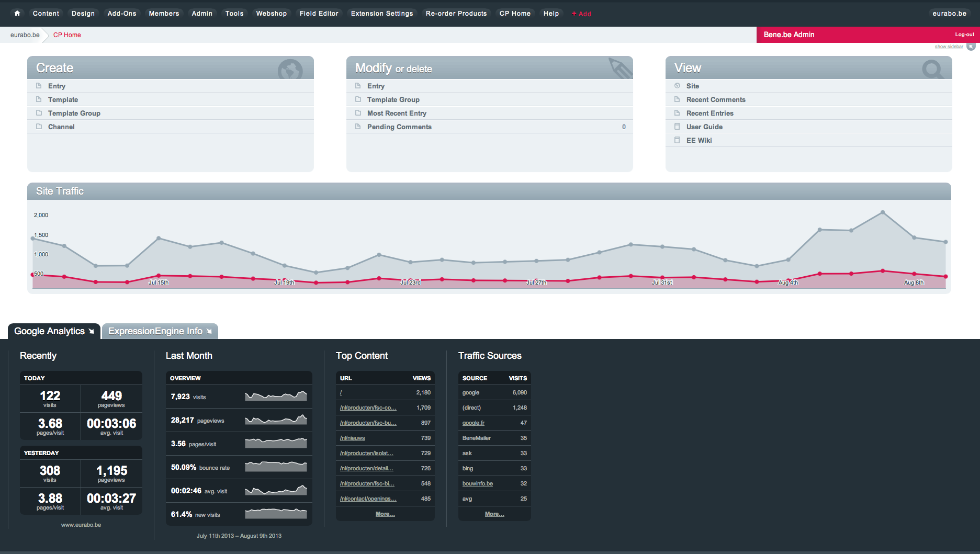
Task: View Recent Entries
Action: (709, 113)
